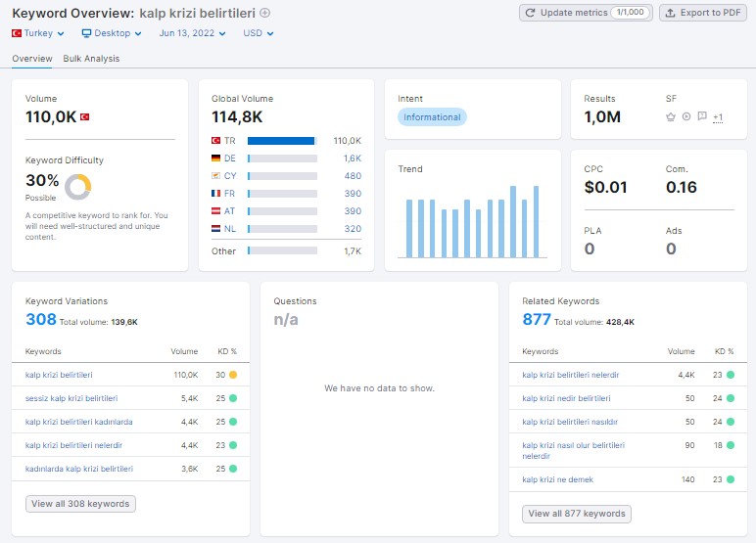
Task: Click the Turkey flag icon next to volume
Action: 84,116
